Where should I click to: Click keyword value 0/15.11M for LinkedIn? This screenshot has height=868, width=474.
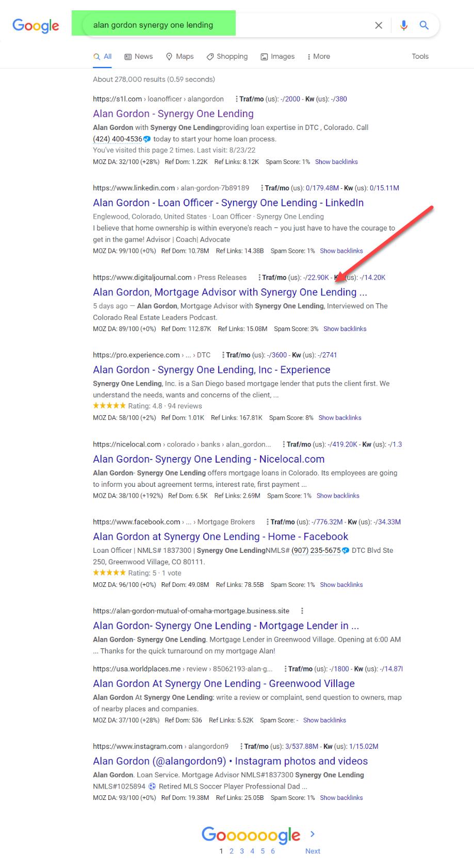pyautogui.click(x=384, y=188)
